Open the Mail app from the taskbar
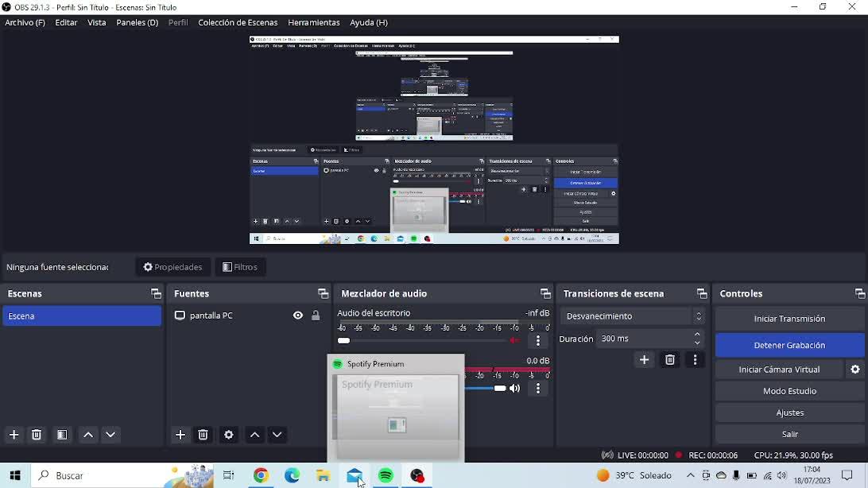 [x=355, y=476]
